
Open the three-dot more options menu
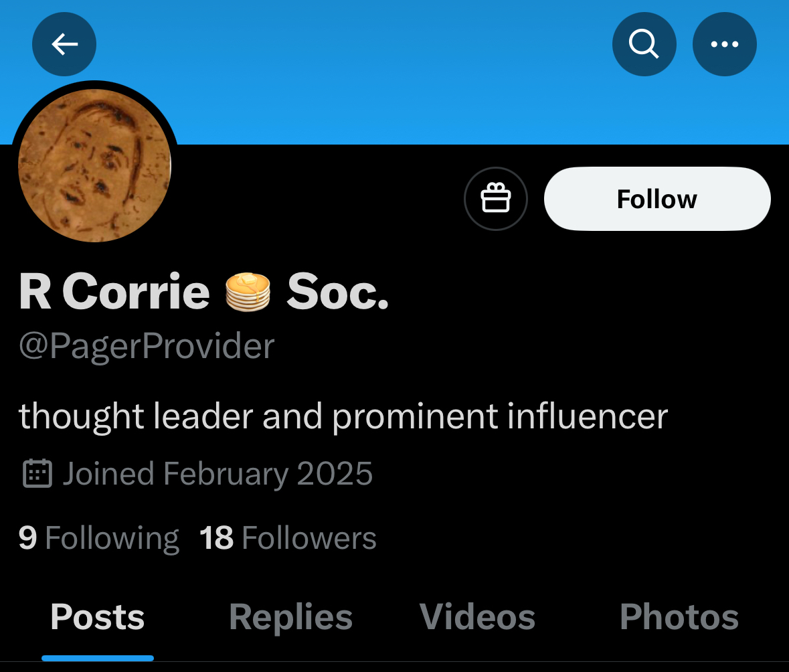724,44
